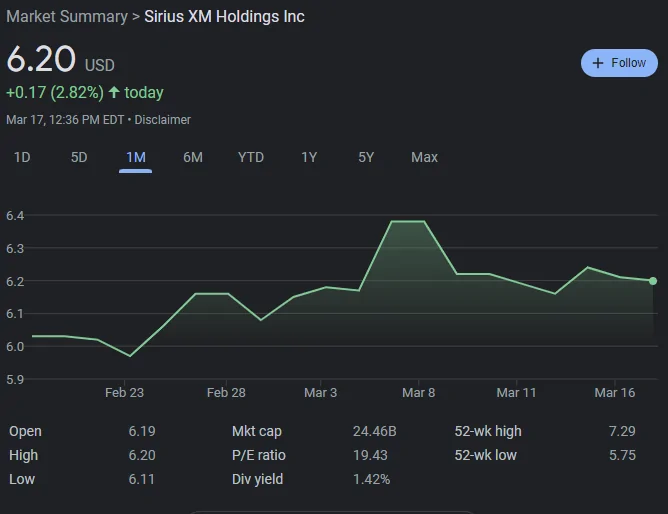Screen dimensions: 668x514
Task: Click the 52-wk low value 5.75
Action: pos(622,455)
